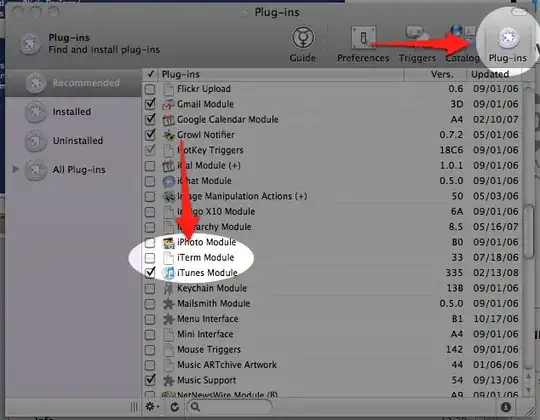Enable the Menu Interface checkbox
Viewport: 540px width, 420px height.
click(x=150, y=319)
